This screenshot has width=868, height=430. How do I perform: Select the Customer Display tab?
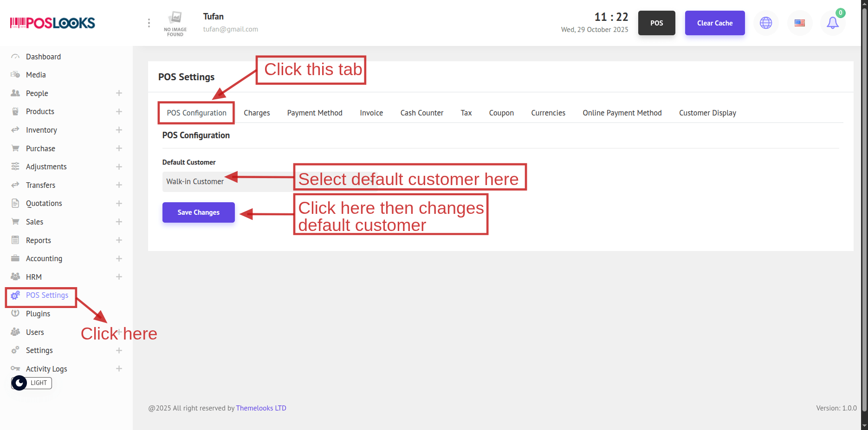tap(707, 113)
